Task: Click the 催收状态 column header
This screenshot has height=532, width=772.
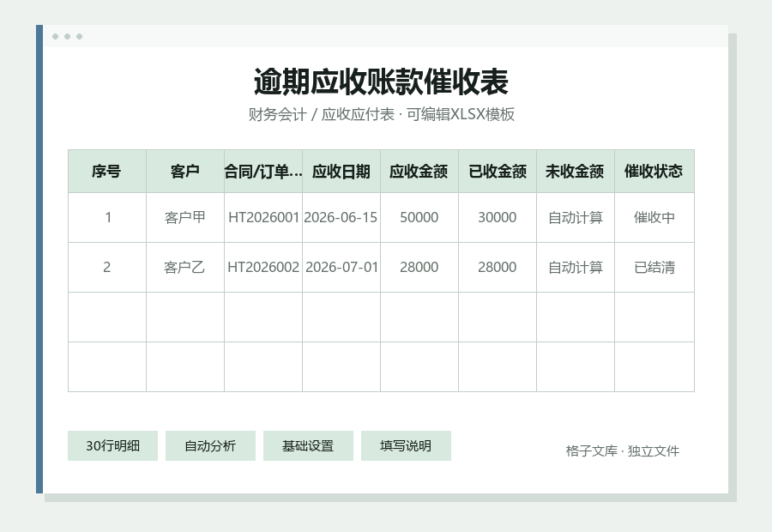Action: pos(654,172)
